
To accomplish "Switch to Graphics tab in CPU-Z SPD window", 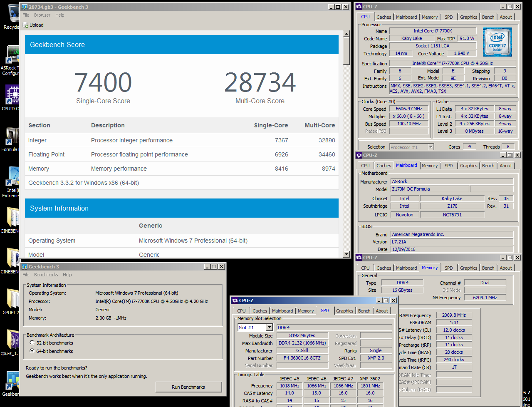I will pyautogui.click(x=345, y=311).
